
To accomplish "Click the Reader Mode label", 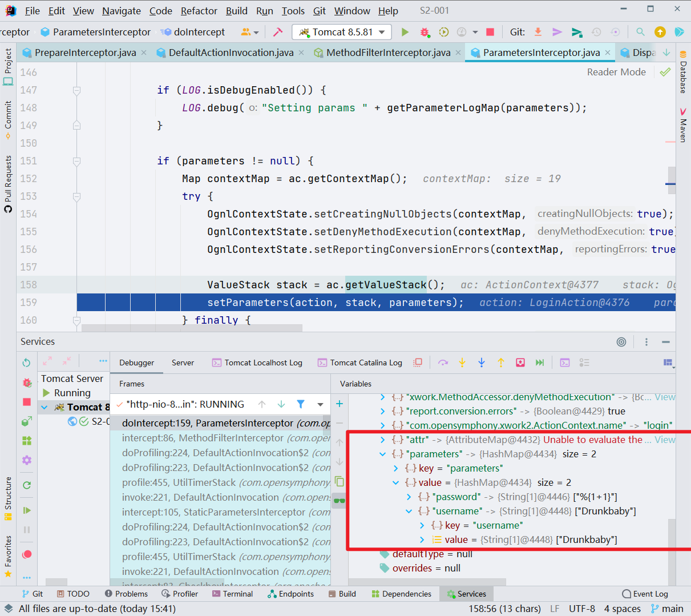I will (616, 72).
